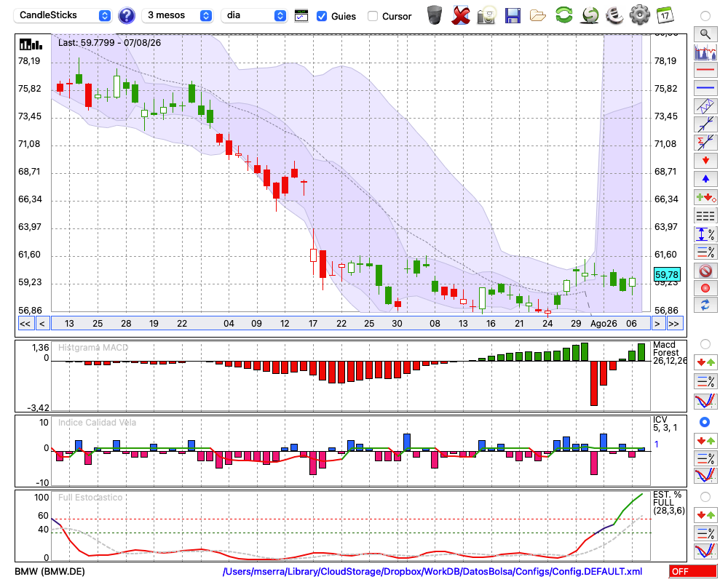Toggle the red OFF button
The width and height of the screenshot is (728, 582).
click(693, 571)
